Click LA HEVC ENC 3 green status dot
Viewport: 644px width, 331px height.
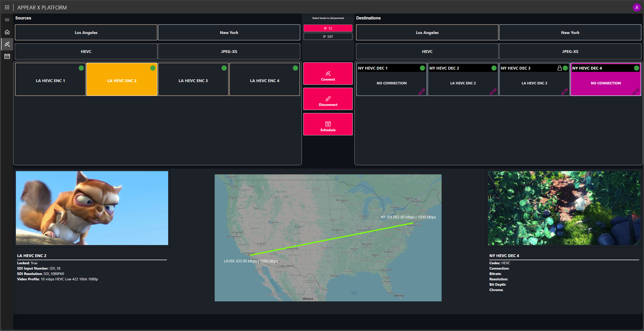pos(224,68)
